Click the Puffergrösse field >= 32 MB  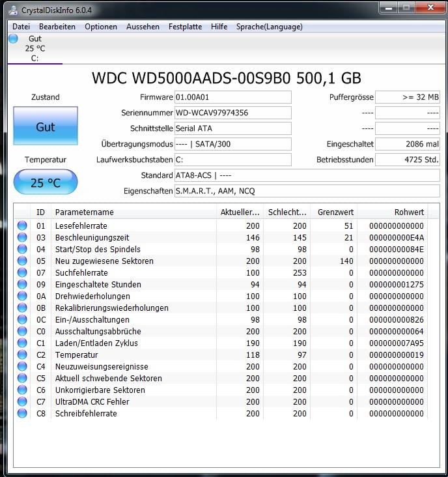point(408,97)
